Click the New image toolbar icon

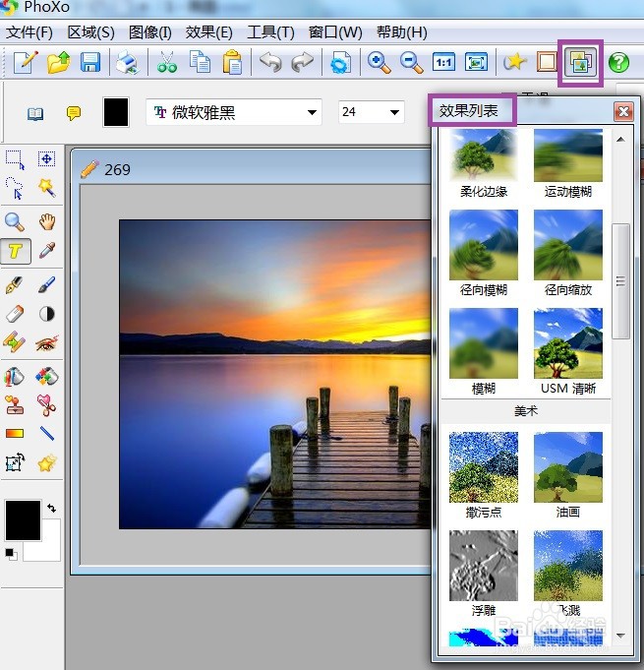coord(26,62)
